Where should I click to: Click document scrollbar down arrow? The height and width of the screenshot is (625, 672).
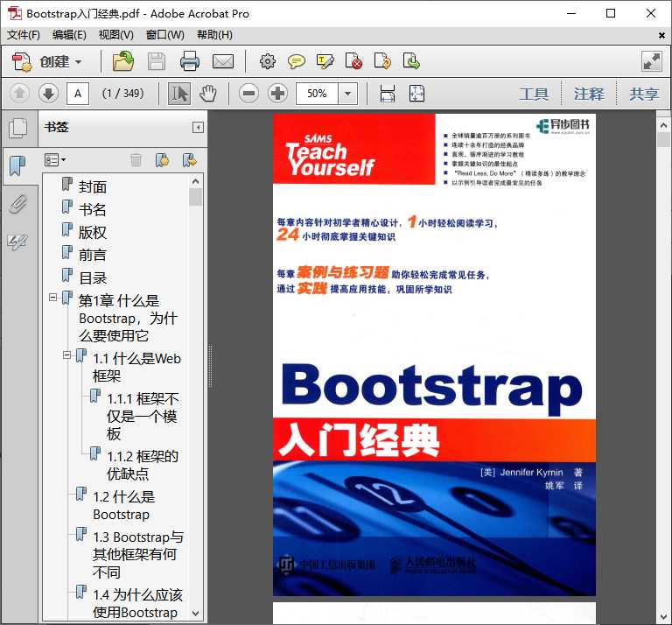coord(663,617)
